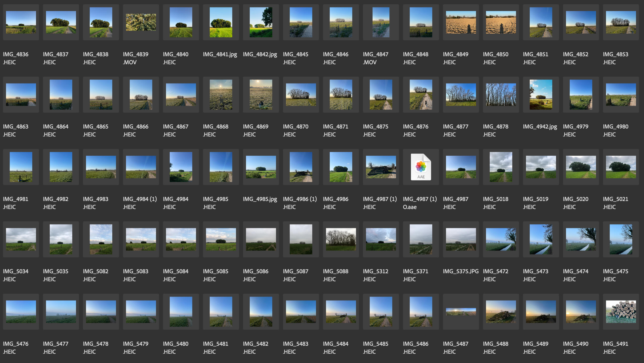
Task: Click IMG_4868.HEIC sun over field thumbnail
Action: (221, 95)
